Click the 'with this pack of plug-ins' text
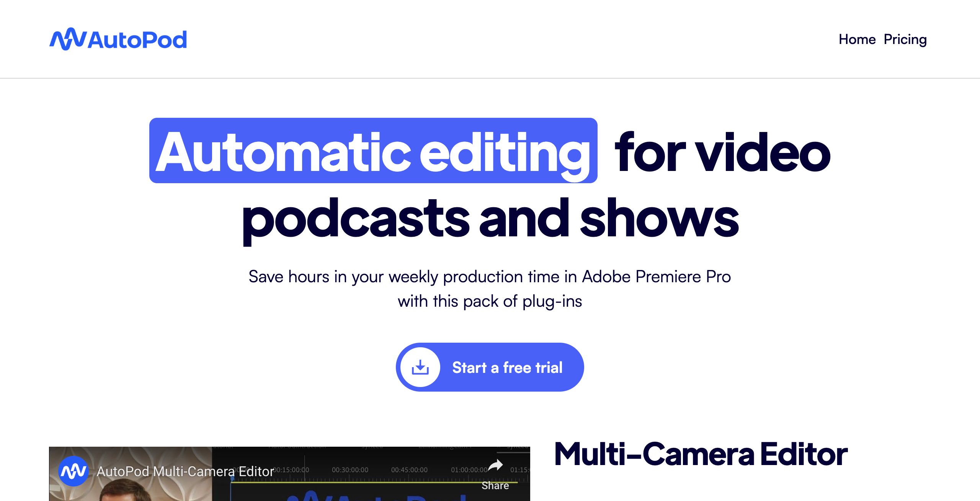The height and width of the screenshot is (501, 980). 490,301
